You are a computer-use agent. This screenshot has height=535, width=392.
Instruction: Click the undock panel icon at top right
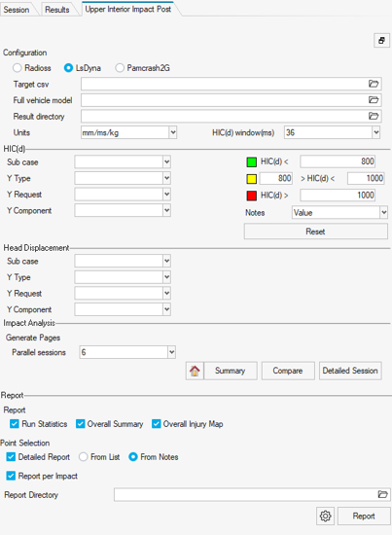tap(381, 41)
